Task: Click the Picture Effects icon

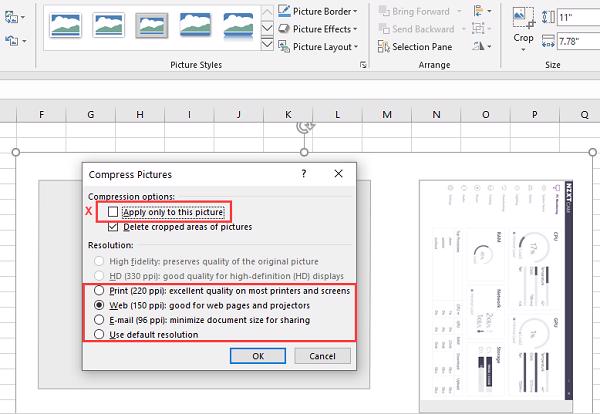Action: tap(282, 28)
